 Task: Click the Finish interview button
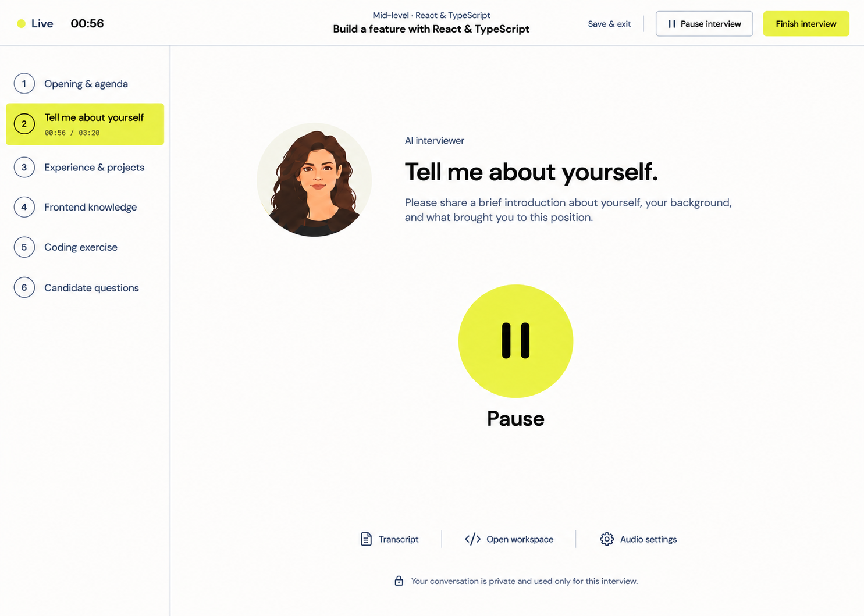coord(806,24)
